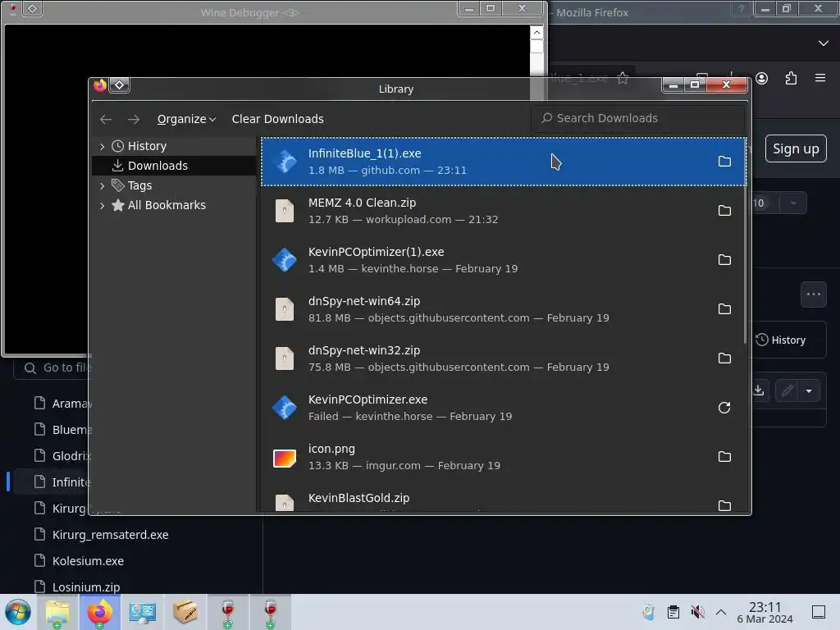The image size is (840, 630).
Task: Click the taskbar clock showing 23:11
Action: coord(765,612)
